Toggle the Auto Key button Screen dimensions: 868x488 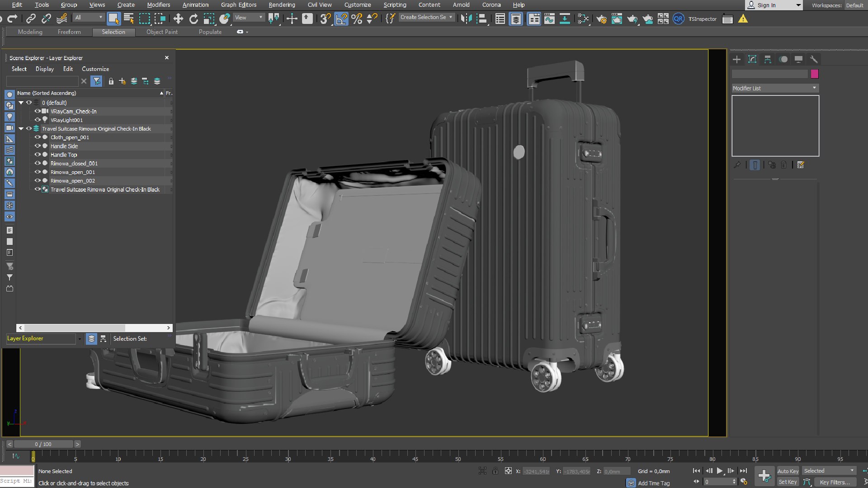tap(788, 471)
